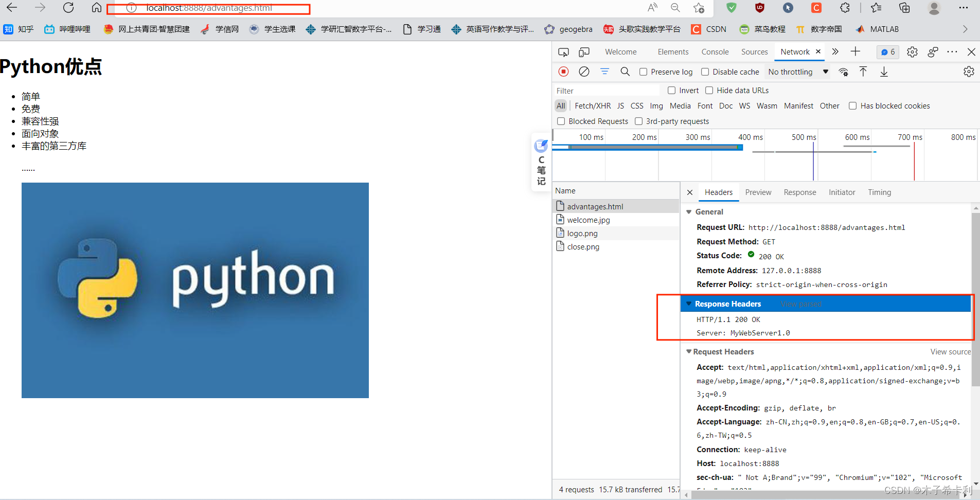The height and width of the screenshot is (500, 980).
Task: Tick the Hide data URLs checkbox
Action: [x=709, y=91]
